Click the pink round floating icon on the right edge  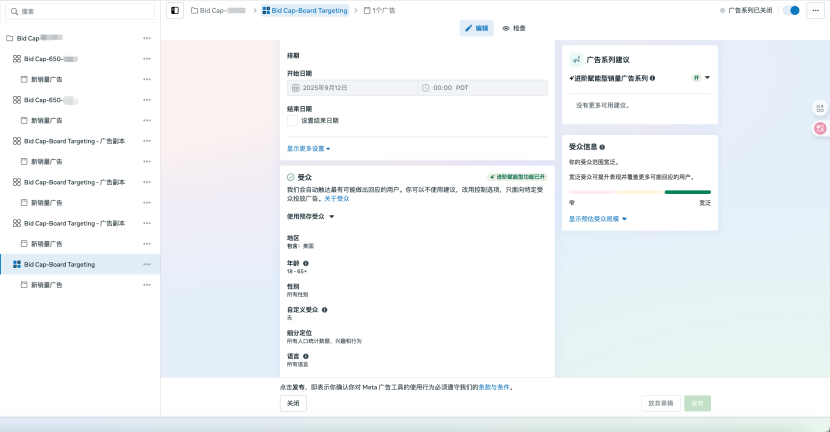point(820,128)
